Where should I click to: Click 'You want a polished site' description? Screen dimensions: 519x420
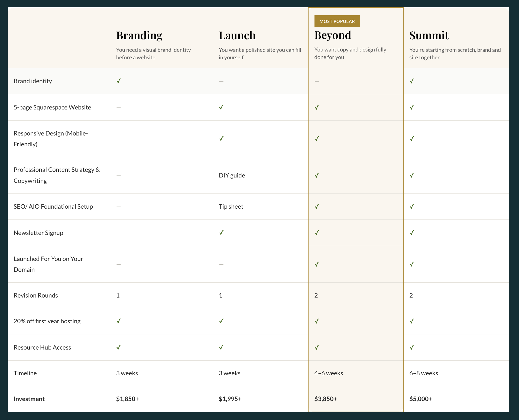260,54
